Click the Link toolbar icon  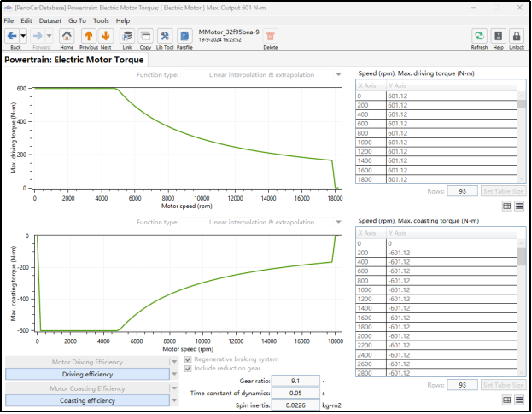point(127,36)
